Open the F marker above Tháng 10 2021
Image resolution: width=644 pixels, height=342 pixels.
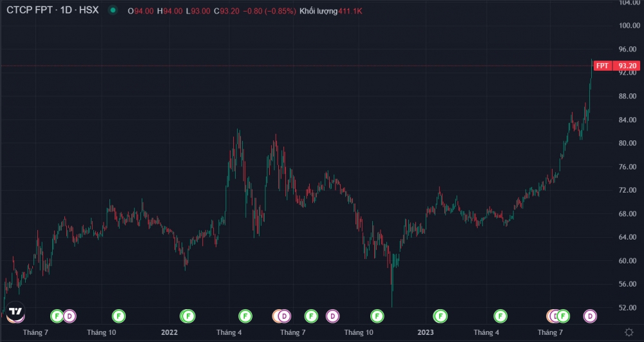click(118, 316)
